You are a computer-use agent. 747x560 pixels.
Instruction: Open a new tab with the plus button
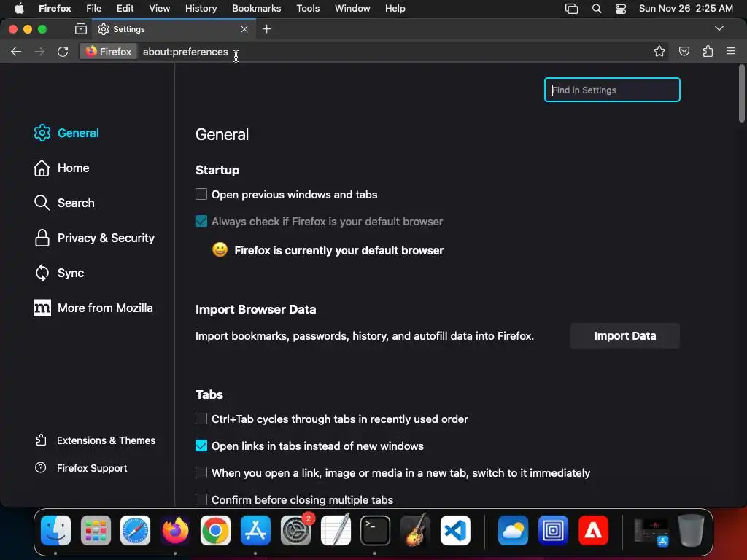pos(267,29)
